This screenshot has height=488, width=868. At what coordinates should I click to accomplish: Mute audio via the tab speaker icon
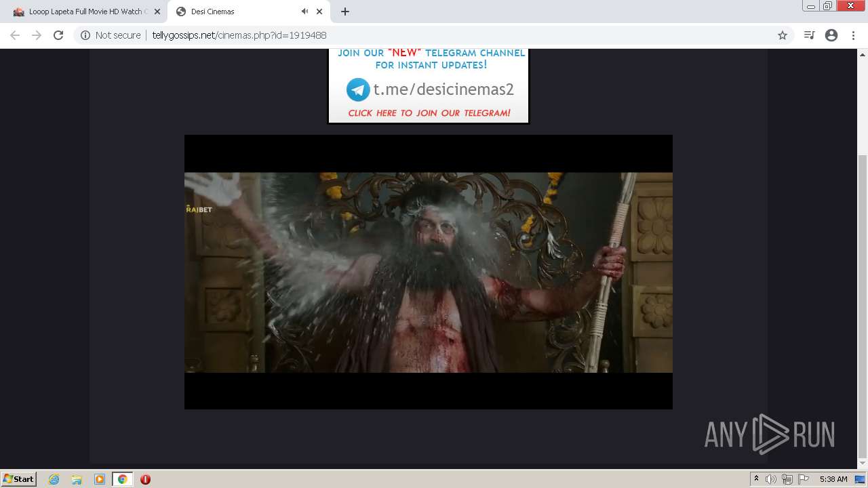[304, 12]
